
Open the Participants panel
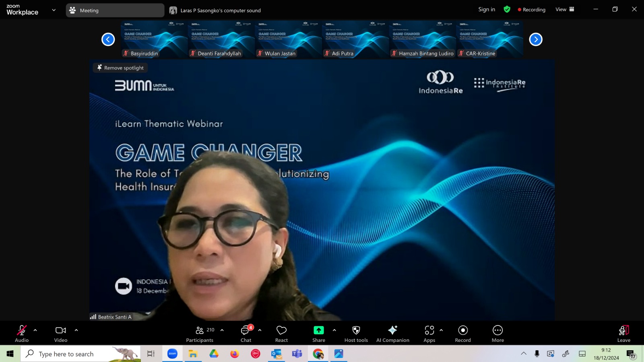200,334
